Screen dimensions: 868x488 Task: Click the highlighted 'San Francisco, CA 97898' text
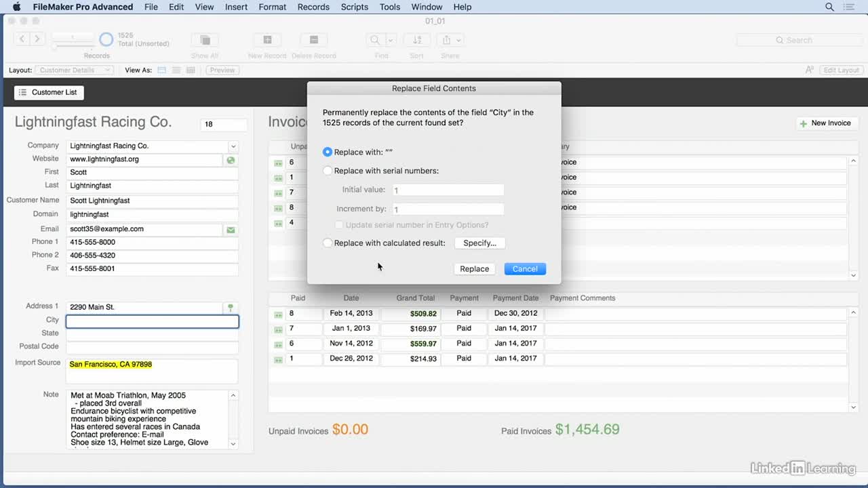click(111, 365)
